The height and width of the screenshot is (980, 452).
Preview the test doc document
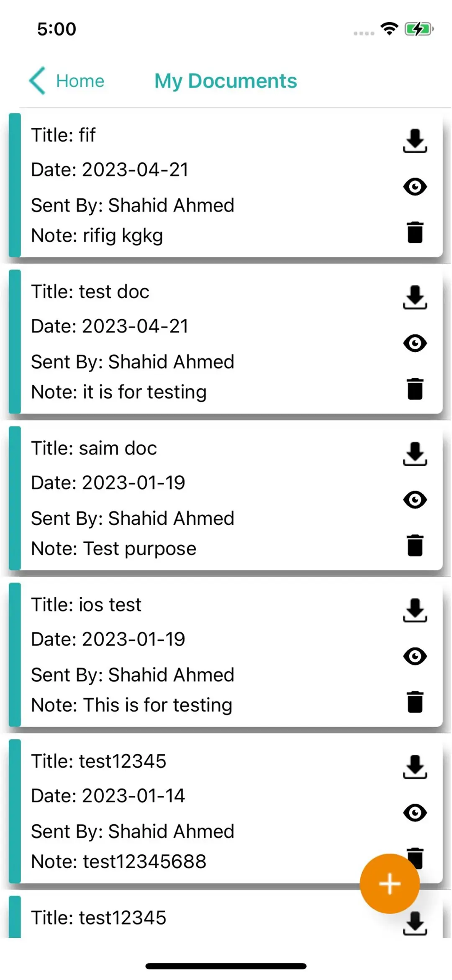click(x=415, y=343)
